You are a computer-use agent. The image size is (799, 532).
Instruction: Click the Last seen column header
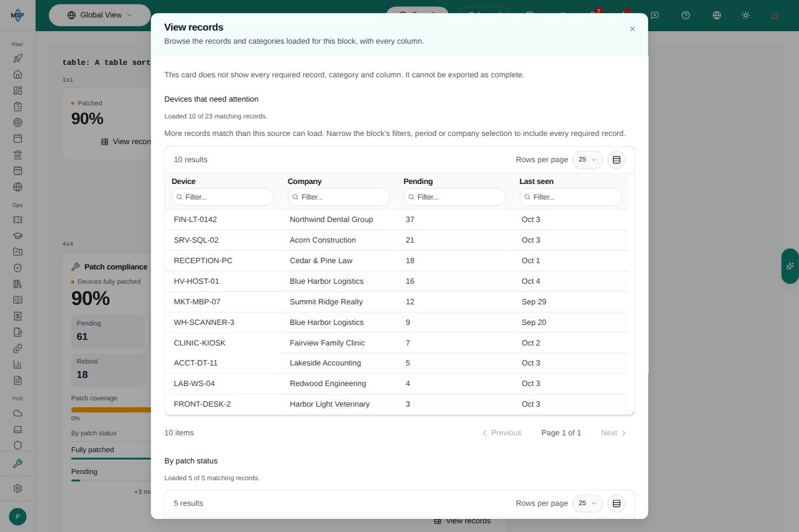(x=536, y=181)
